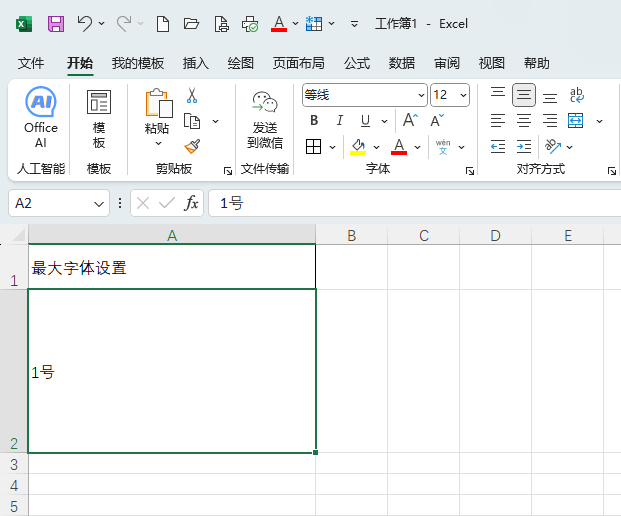This screenshot has width=621, height=516.
Task: Click in the formula bar showing 1号
Action: tap(414, 203)
